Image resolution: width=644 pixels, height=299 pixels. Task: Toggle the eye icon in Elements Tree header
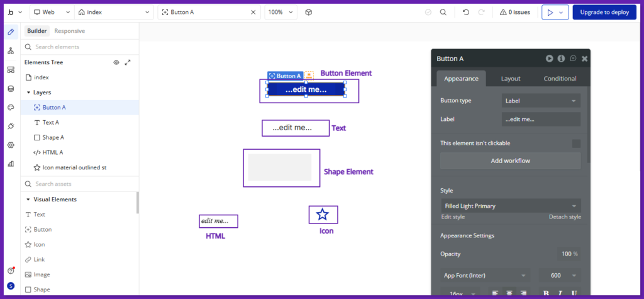116,62
